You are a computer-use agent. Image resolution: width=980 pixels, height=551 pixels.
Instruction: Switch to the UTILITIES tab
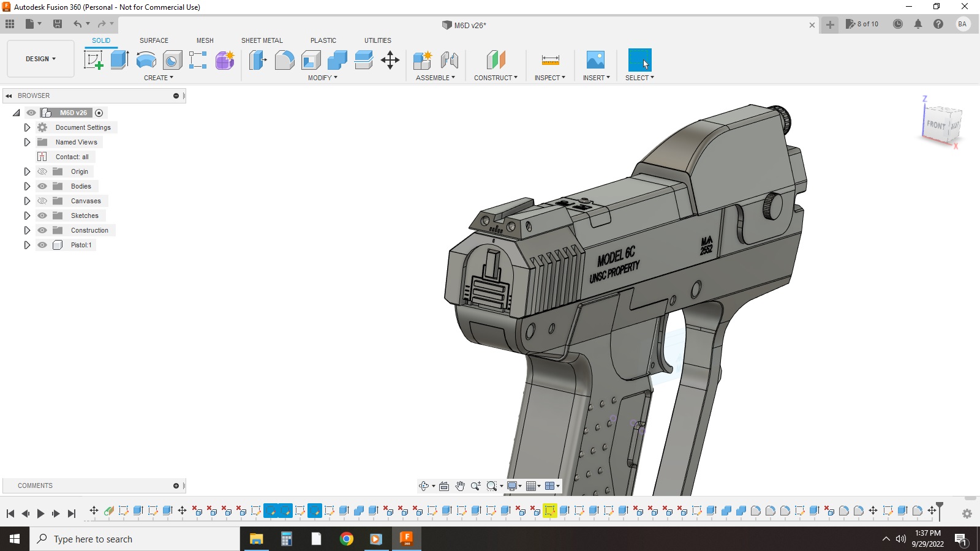[378, 40]
